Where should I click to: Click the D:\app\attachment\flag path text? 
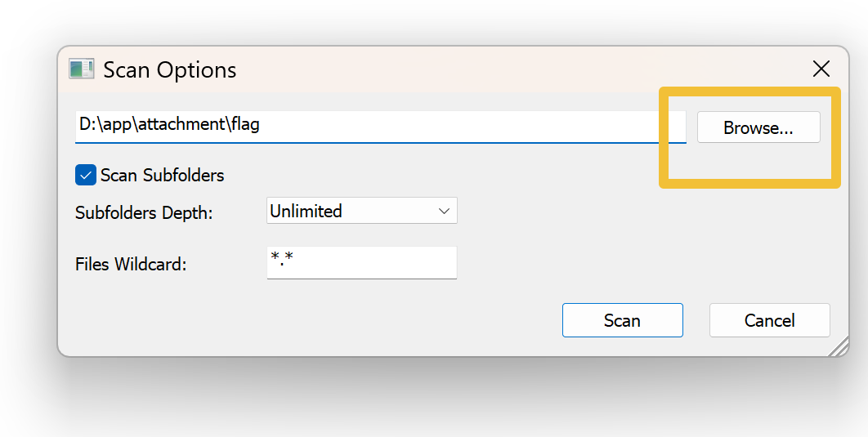click(x=170, y=124)
